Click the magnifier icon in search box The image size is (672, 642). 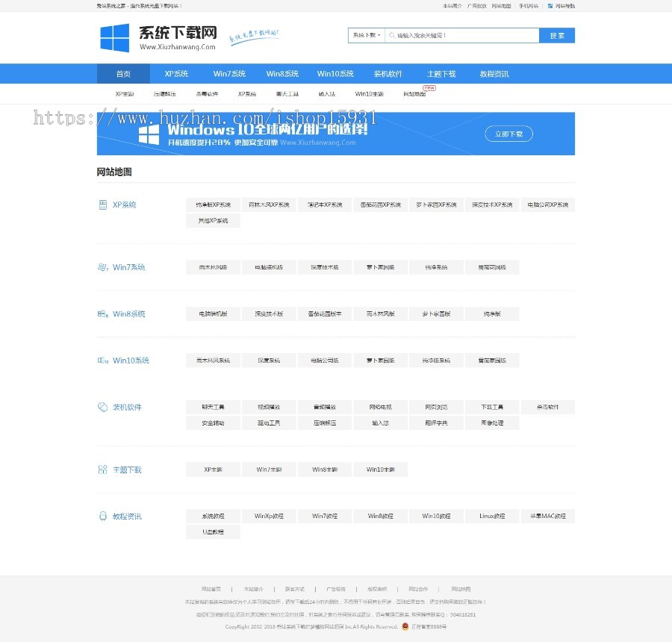click(392, 36)
